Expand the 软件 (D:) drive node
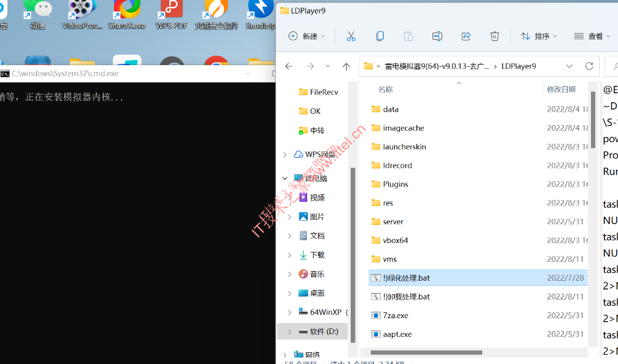618x364 pixels. tap(290, 331)
